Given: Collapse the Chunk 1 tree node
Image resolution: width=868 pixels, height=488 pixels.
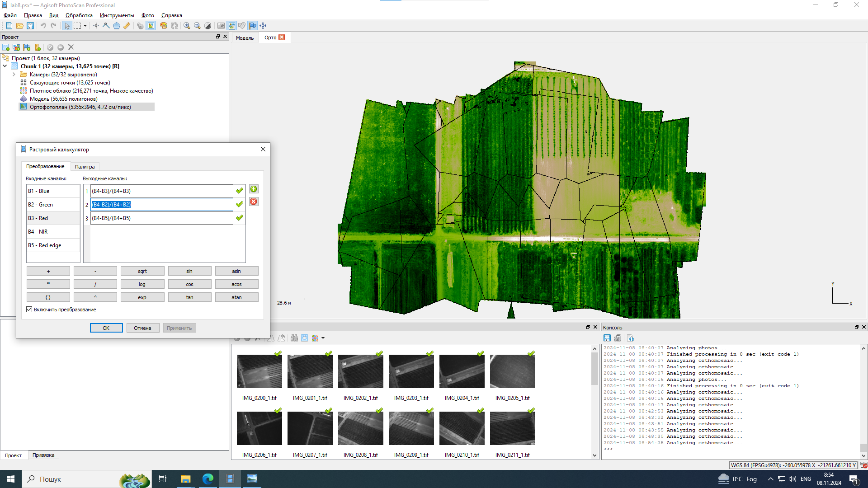Looking at the screenshot, I should coord(5,66).
